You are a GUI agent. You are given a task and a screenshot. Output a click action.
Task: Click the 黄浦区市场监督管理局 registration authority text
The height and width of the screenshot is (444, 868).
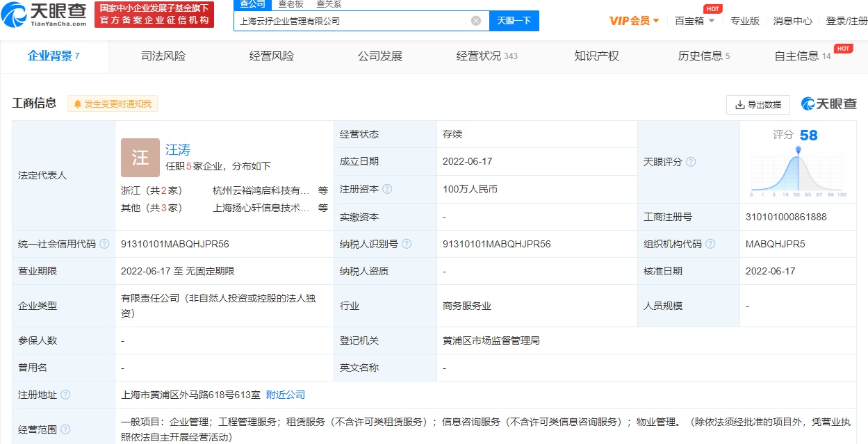[491, 340]
